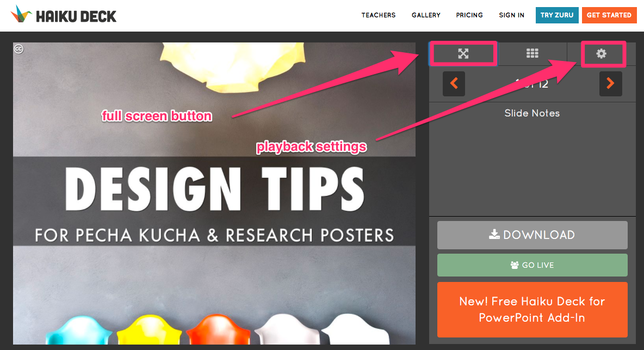Enter full screen presentation mode
This screenshot has height=350, width=644.
coord(463,53)
